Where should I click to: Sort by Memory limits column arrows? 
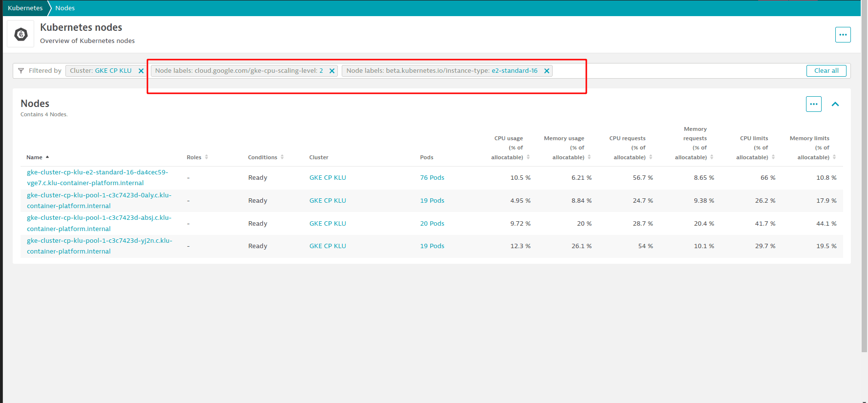(834, 157)
